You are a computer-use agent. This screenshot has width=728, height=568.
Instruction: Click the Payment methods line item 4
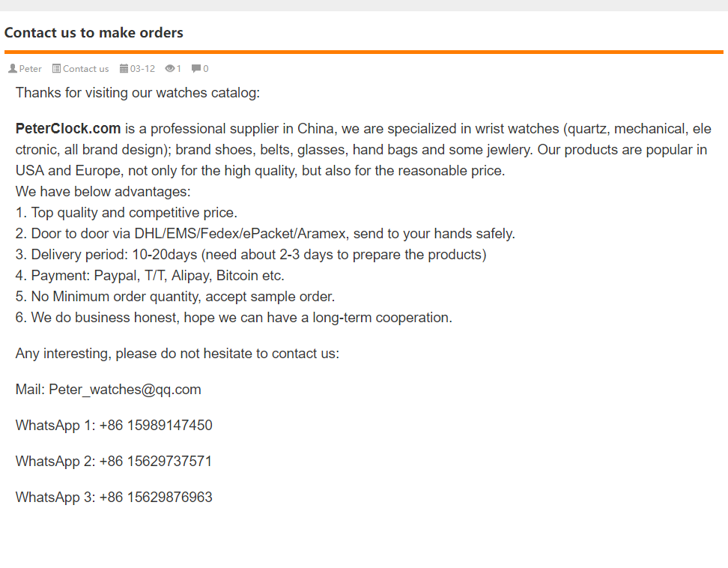[x=150, y=276]
